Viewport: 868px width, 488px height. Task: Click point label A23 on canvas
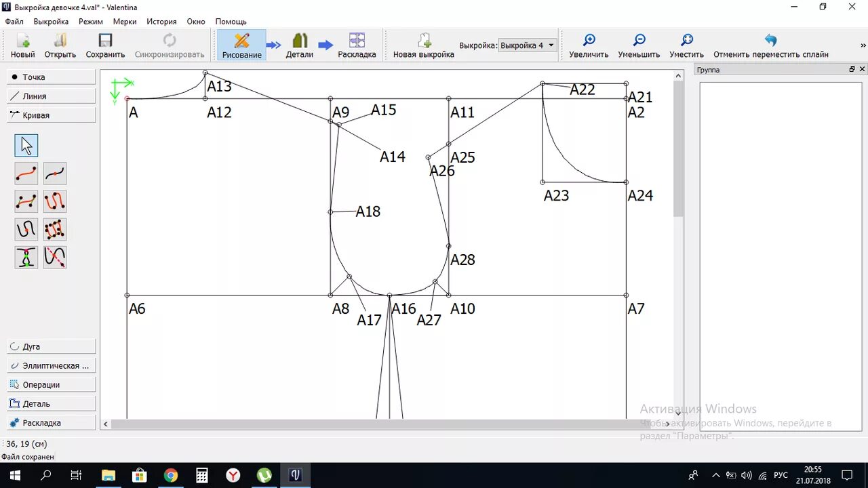556,196
